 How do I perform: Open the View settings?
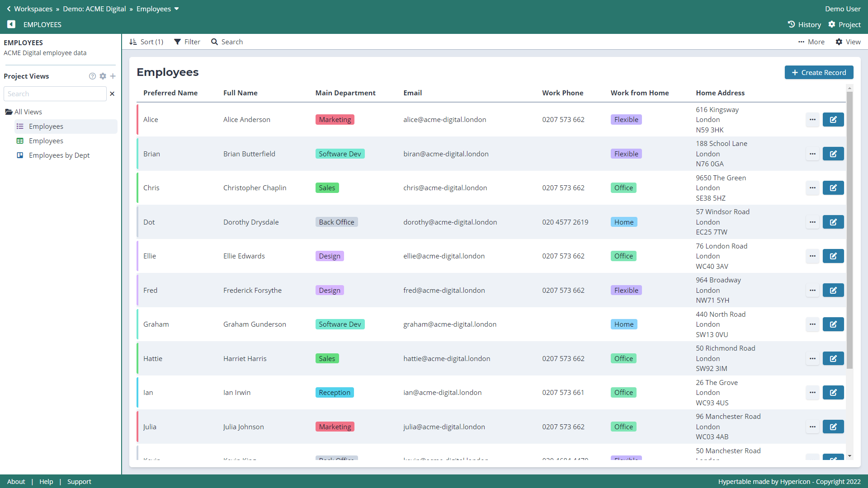pyautogui.click(x=848, y=42)
